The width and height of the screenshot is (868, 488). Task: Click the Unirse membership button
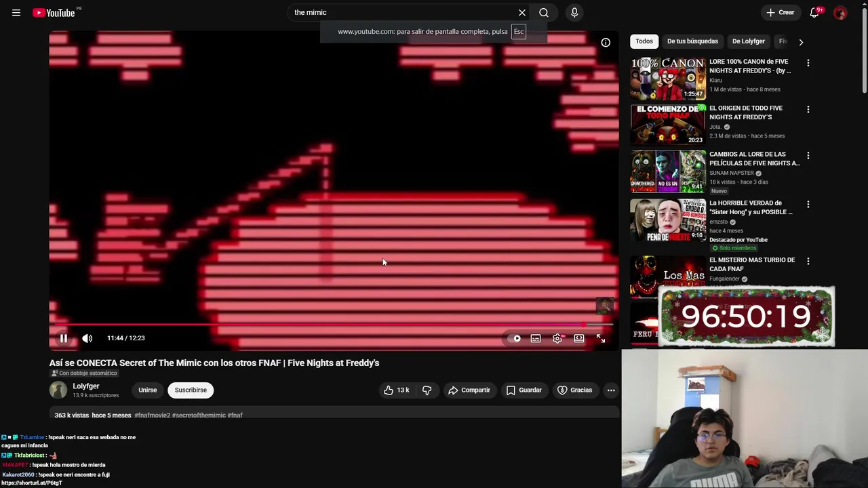(x=148, y=390)
